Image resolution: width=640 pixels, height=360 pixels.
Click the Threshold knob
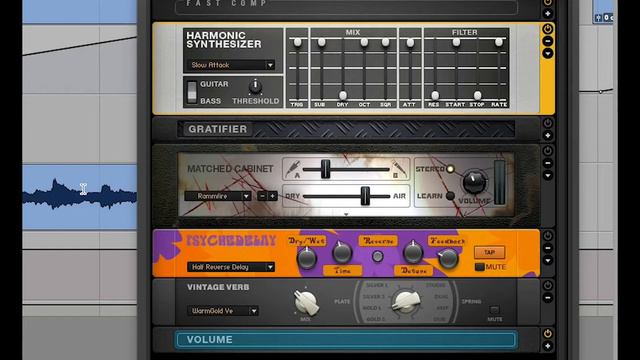click(255, 86)
